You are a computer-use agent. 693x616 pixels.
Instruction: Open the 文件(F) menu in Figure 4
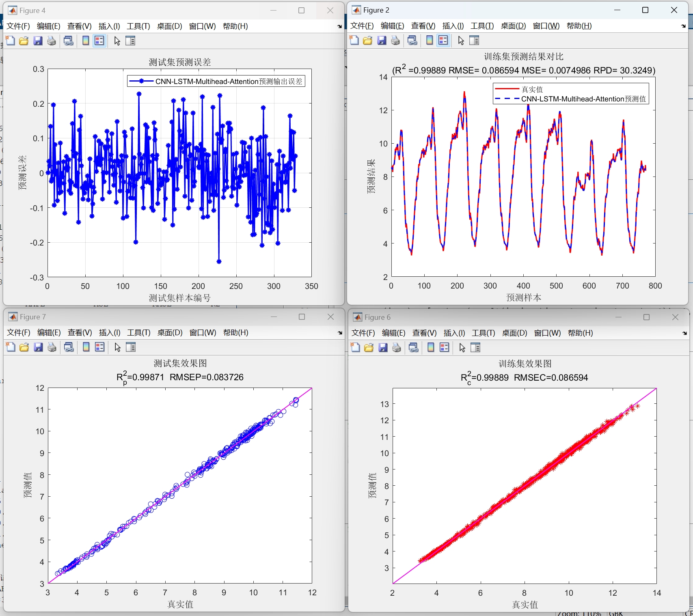pyautogui.click(x=17, y=26)
